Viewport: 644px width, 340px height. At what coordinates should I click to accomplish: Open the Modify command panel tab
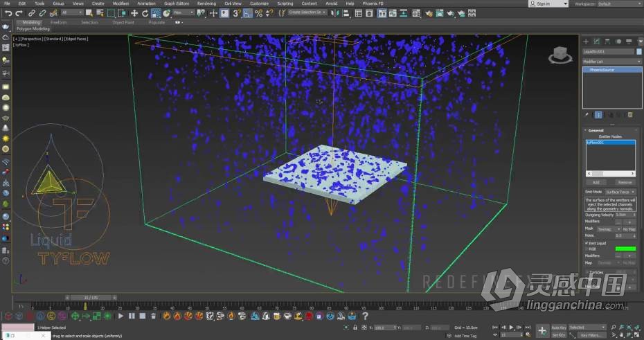tap(597, 42)
